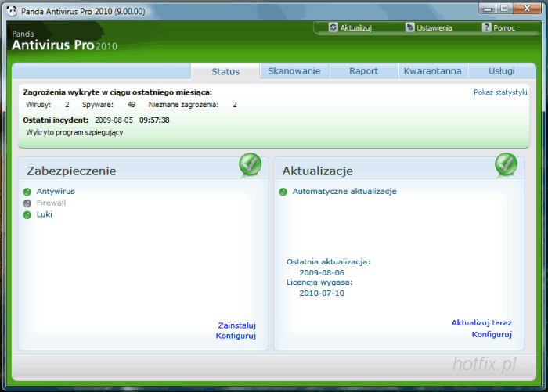
Task: Click Konfiguruj in the Aktualizacje panel
Action: (x=492, y=335)
